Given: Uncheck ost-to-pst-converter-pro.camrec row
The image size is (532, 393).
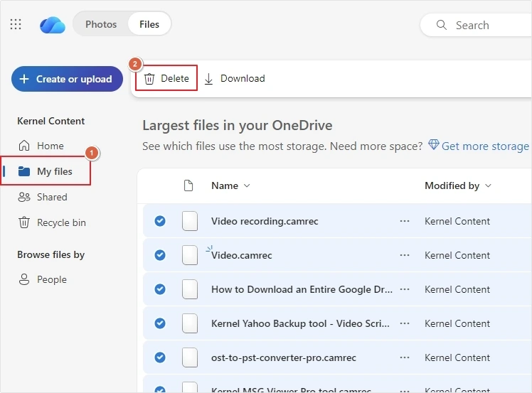Looking at the screenshot, I should coord(160,357).
